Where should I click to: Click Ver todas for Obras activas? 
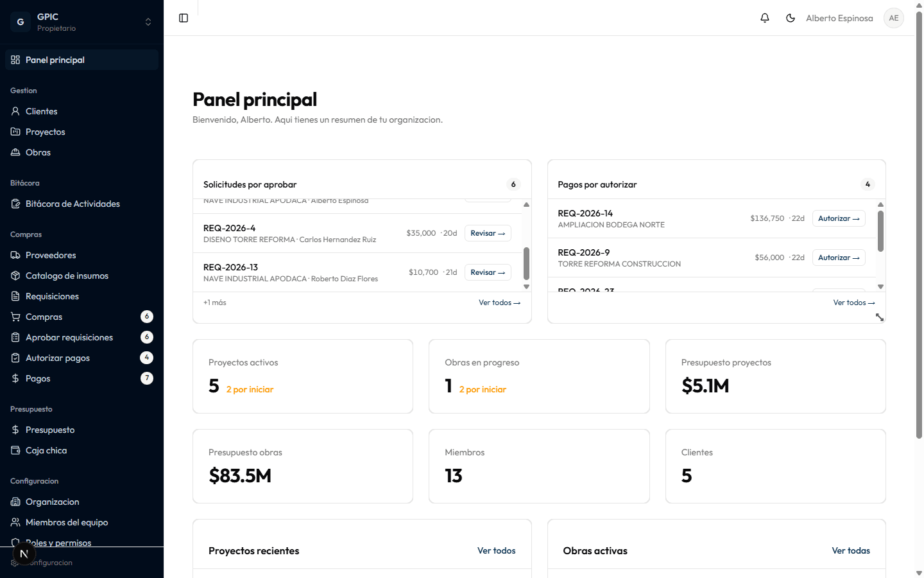(x=851, y=550)
